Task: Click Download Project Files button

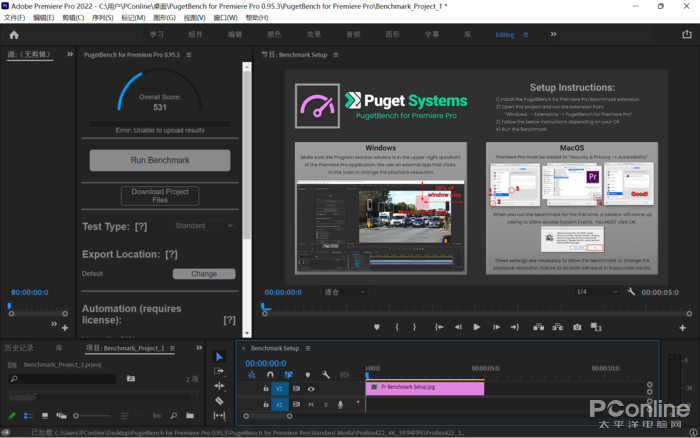Action: (x=160, y=196)
